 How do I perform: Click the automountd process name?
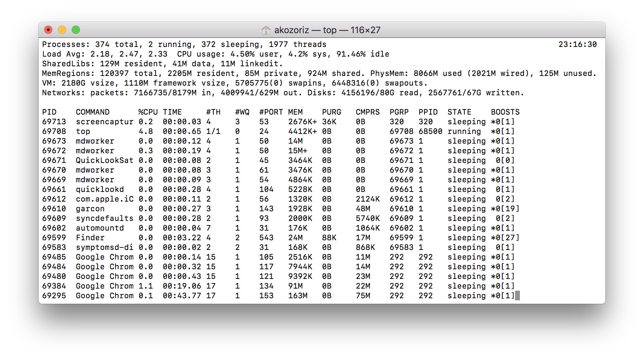pyautogui.click(x=100, y=228)
